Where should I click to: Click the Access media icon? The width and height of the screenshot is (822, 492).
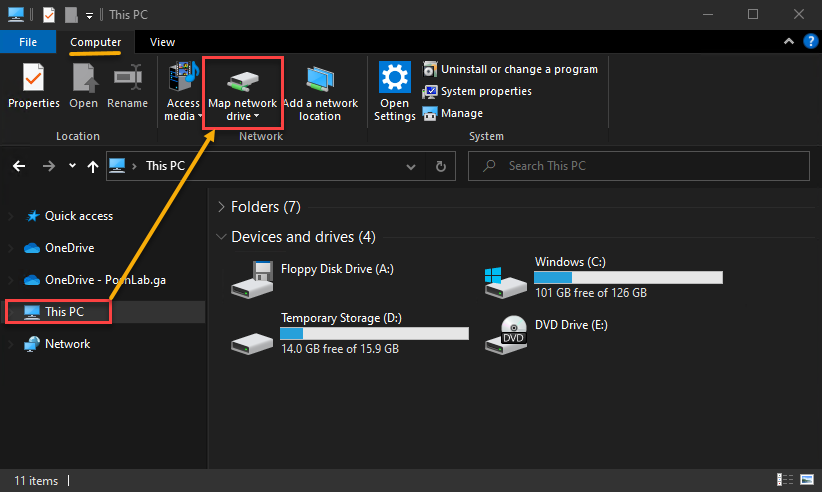183,78
